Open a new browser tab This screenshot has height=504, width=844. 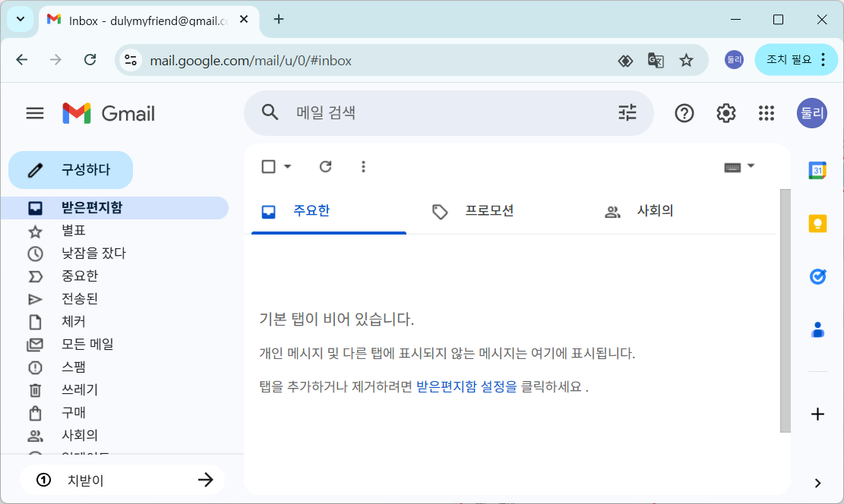[278, 20]
